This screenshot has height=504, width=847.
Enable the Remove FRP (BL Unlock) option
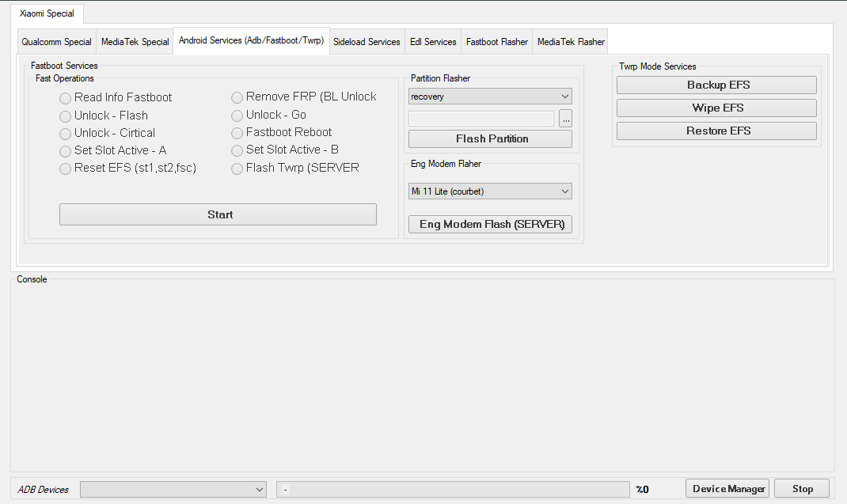click(x=237, y=97)
